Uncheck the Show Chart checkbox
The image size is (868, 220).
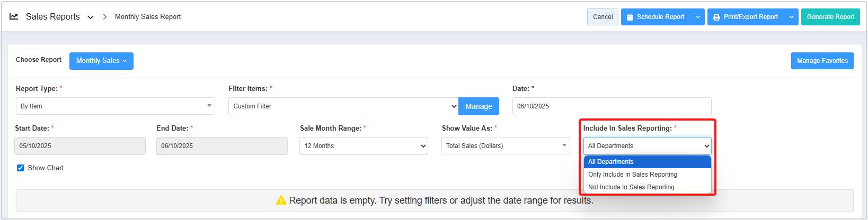[x=21, y=168]
